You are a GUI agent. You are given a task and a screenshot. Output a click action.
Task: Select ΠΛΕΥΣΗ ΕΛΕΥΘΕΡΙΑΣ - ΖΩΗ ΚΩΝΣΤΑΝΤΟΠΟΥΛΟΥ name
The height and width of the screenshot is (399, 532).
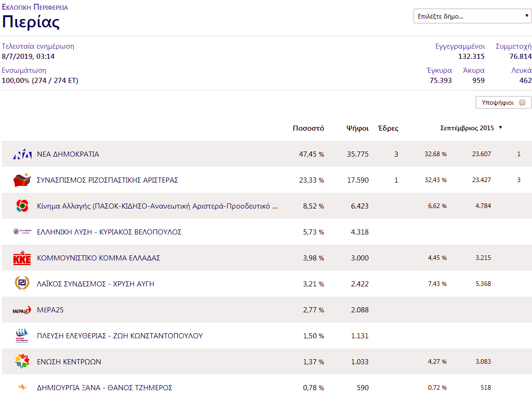120,336
